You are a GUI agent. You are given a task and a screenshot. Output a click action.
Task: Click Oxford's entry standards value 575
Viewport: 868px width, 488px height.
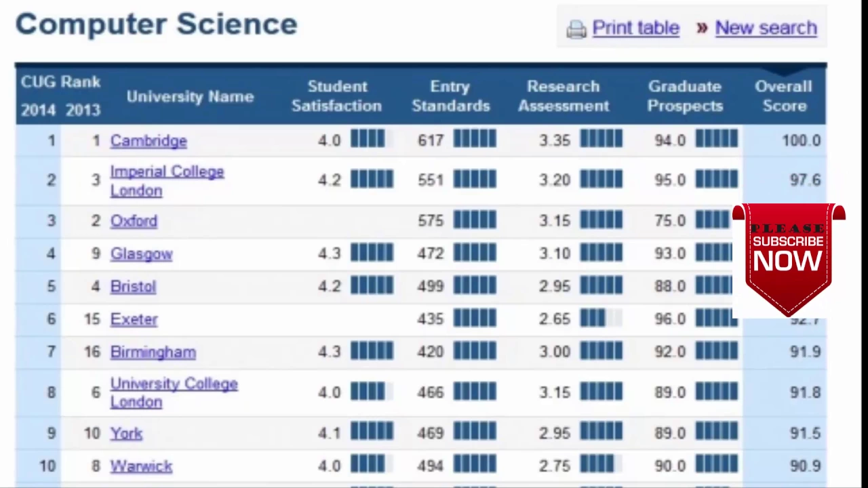[431, 220]
